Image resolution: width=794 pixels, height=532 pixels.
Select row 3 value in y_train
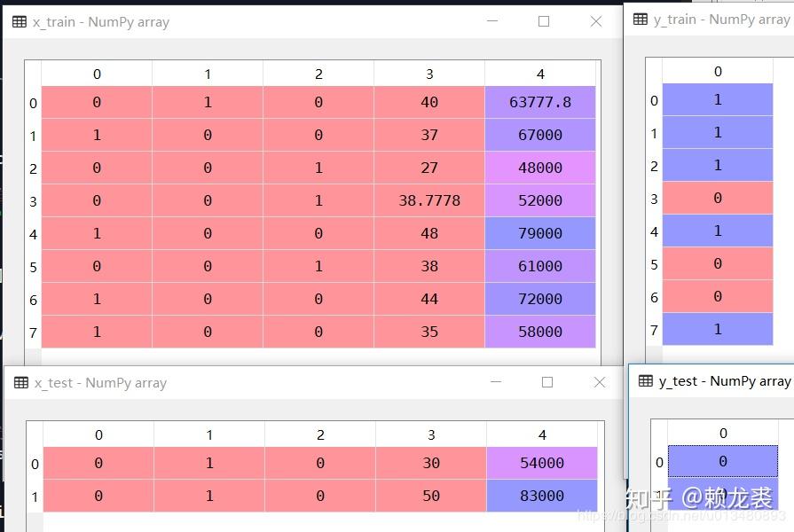click(x=718, y=198)
